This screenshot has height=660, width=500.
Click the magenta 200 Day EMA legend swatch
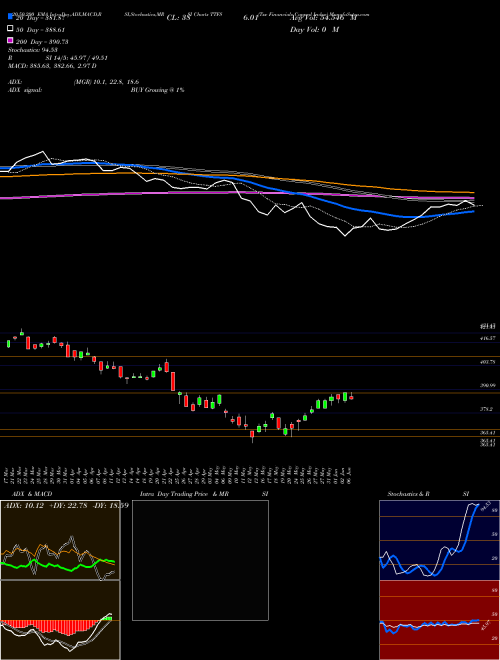(10, 40)
